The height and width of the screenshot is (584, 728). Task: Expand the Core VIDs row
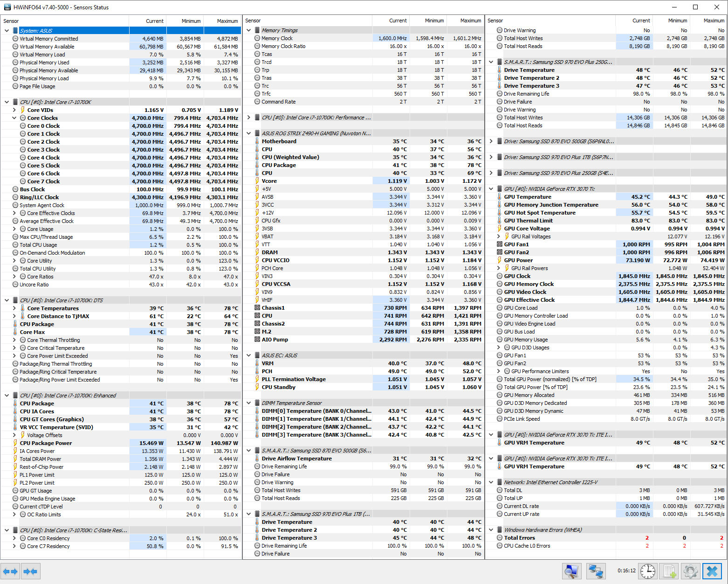click(14, 110)
